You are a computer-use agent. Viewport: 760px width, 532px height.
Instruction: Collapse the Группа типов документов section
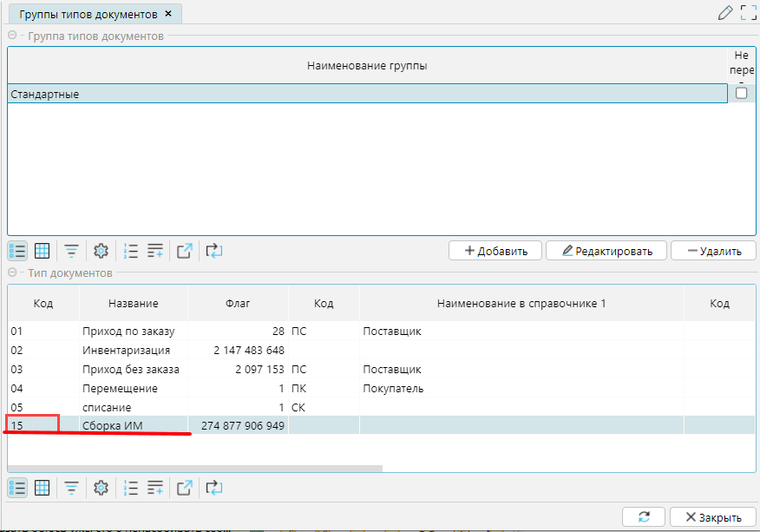click(13, 36)
